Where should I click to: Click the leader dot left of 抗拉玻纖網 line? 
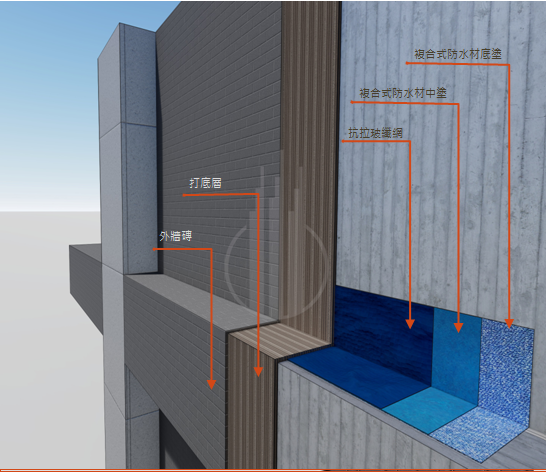click(343, 141)
